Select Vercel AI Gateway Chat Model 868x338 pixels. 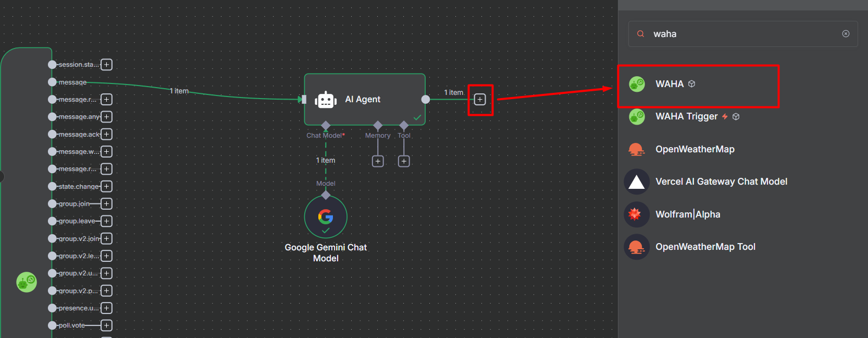743,182
